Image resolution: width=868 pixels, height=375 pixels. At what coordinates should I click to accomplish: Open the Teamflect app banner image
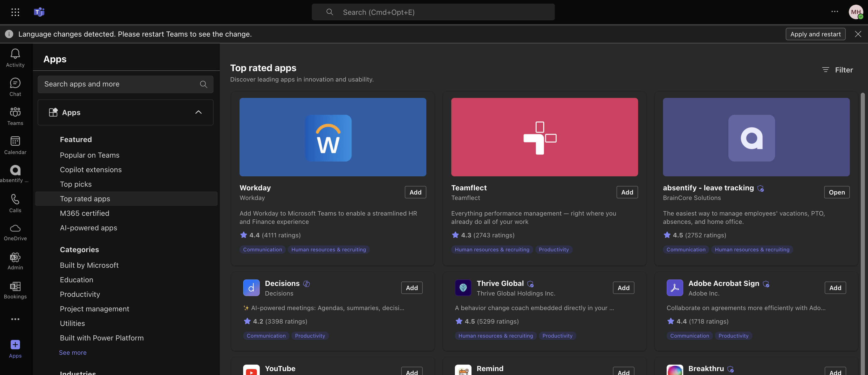(544, 137)
